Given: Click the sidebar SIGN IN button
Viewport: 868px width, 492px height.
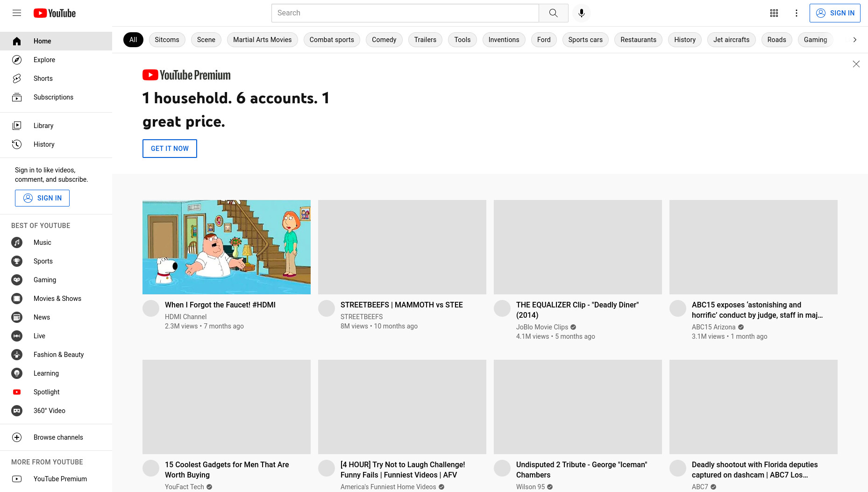Looking at the screenshot, I should (42, 198).
